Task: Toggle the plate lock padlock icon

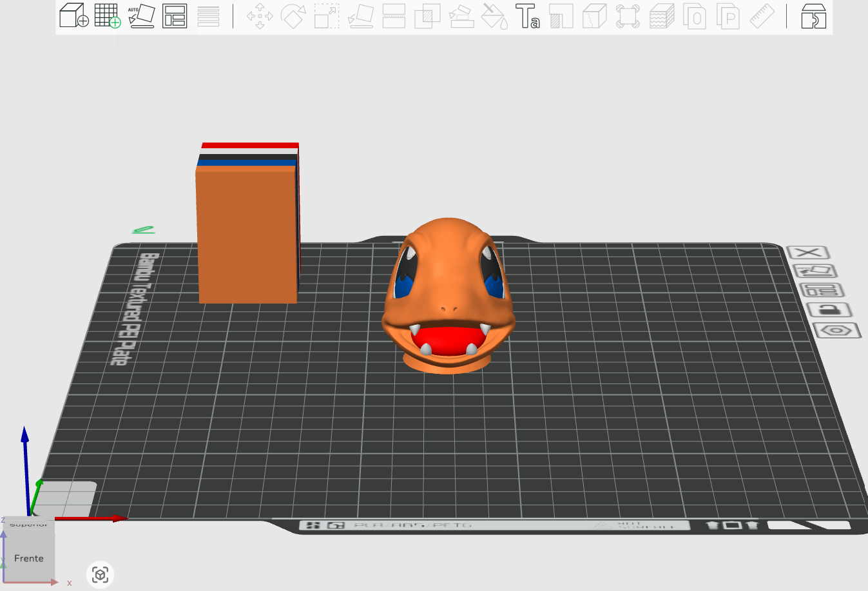Action: tap(829, 310)
